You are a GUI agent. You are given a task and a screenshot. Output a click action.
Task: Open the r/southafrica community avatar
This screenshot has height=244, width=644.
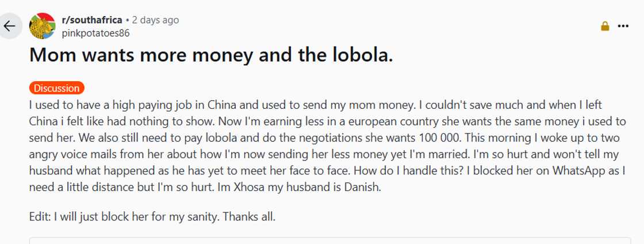pos(43,26)
